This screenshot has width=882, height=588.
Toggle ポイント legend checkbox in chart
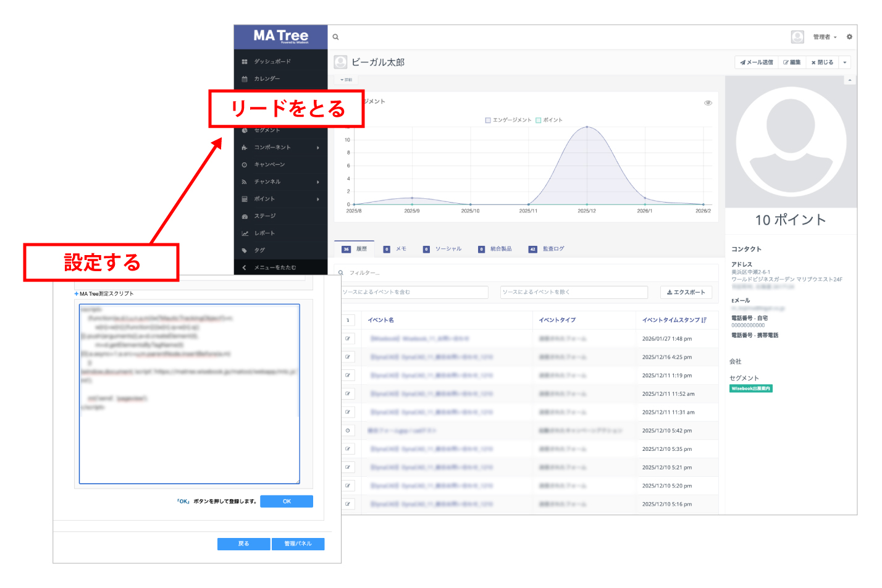click(x=538, y=120)
